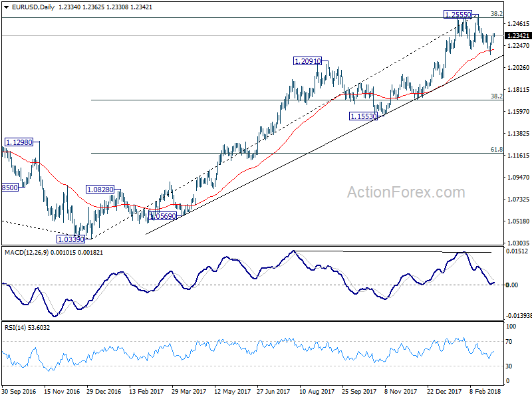Image resolution: width=532 pixels, height=399 pixels.
Task: Click the dropdown triangle beside EURUSD,Daily
Action: (6, 7)
